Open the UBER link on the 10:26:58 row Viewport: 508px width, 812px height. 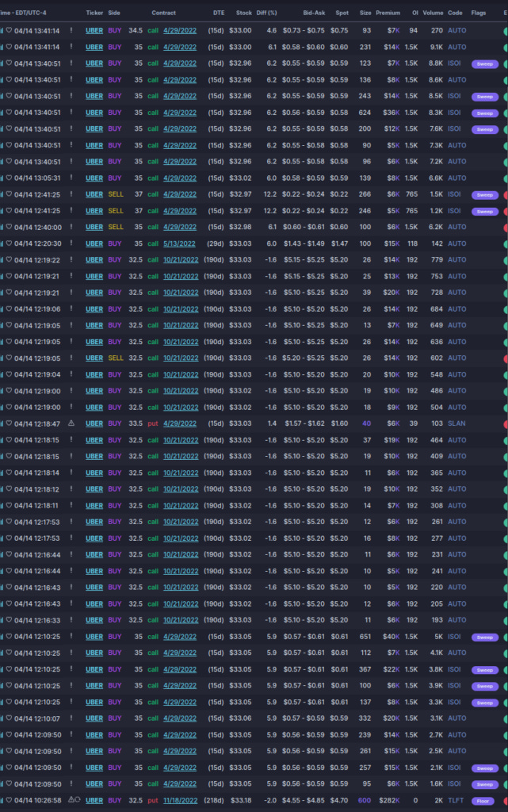point(94,800)
